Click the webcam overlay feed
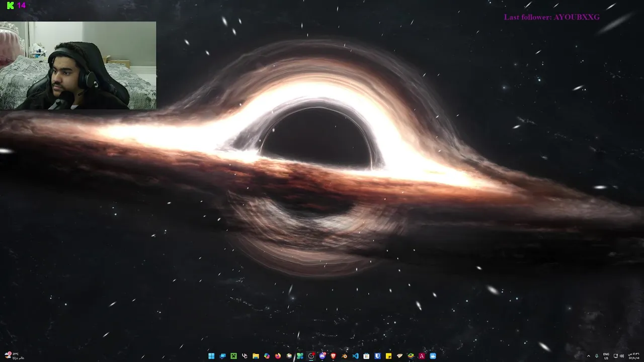 click(78, 65)
